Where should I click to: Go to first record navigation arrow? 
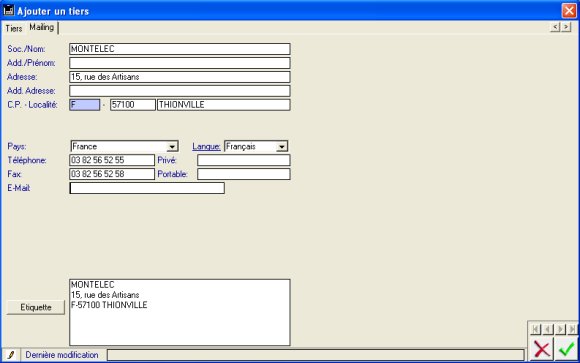pos(536,329)
